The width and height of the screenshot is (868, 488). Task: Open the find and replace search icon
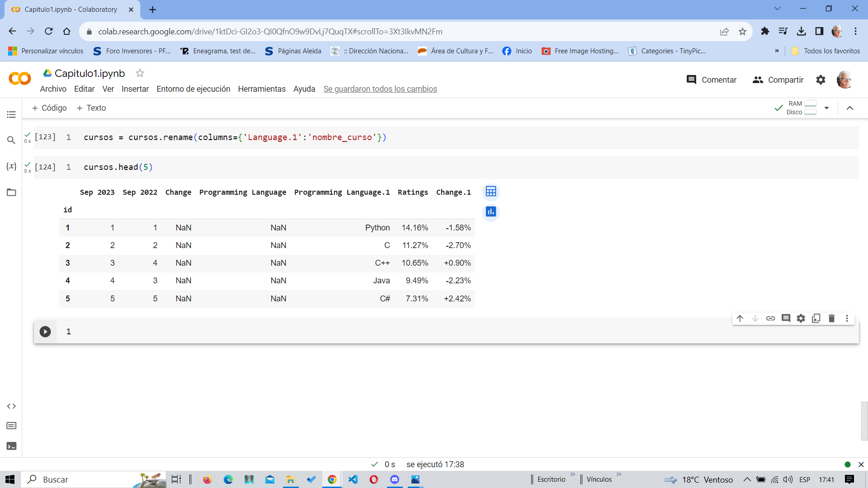(11, 140)
